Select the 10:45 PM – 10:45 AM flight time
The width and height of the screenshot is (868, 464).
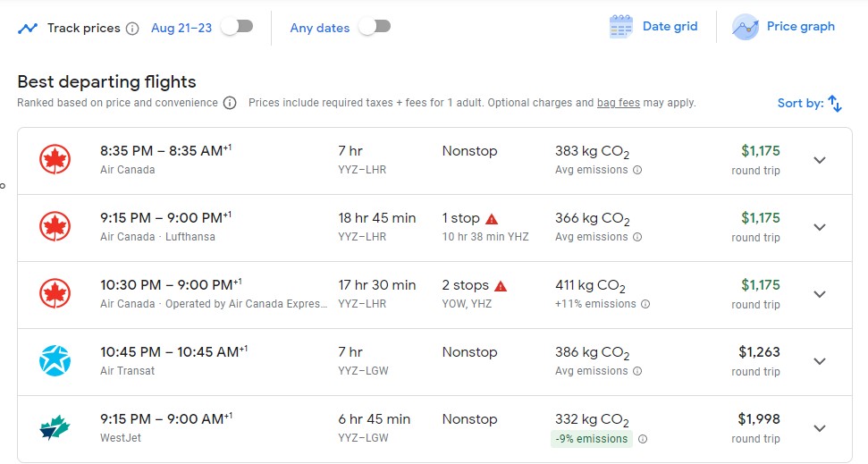click(173, 351)
